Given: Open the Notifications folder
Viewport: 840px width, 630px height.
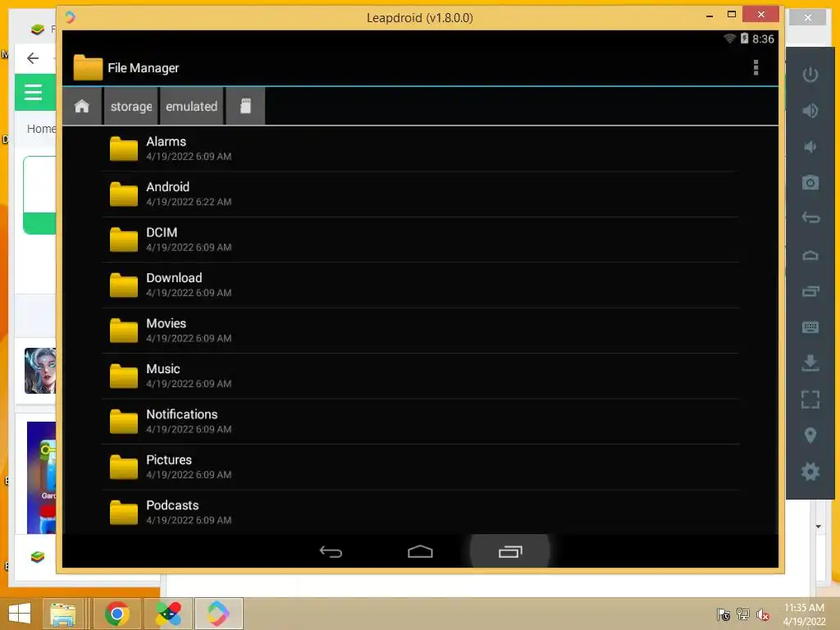Looking at the screenshot, I should pos(421,422).
